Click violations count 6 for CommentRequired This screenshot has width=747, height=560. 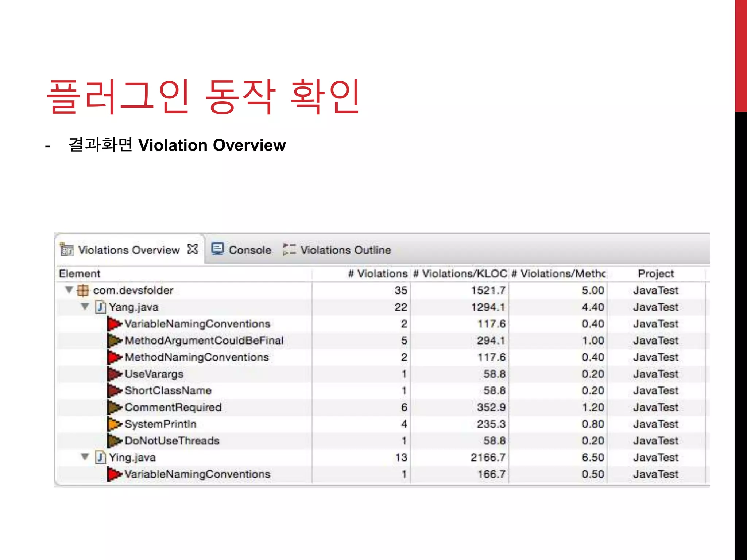tap(404, 407)
